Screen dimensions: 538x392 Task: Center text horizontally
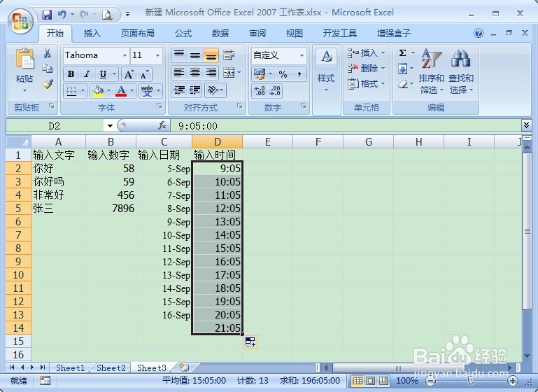coord(195,72)
